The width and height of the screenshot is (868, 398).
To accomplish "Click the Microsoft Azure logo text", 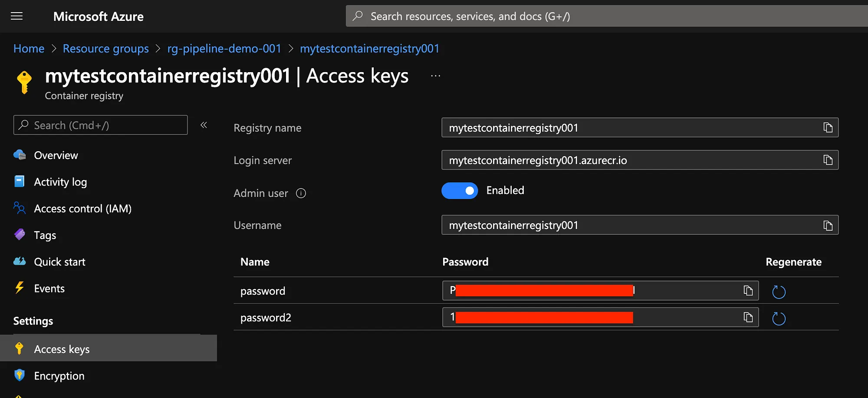I will tap(99, 17).
